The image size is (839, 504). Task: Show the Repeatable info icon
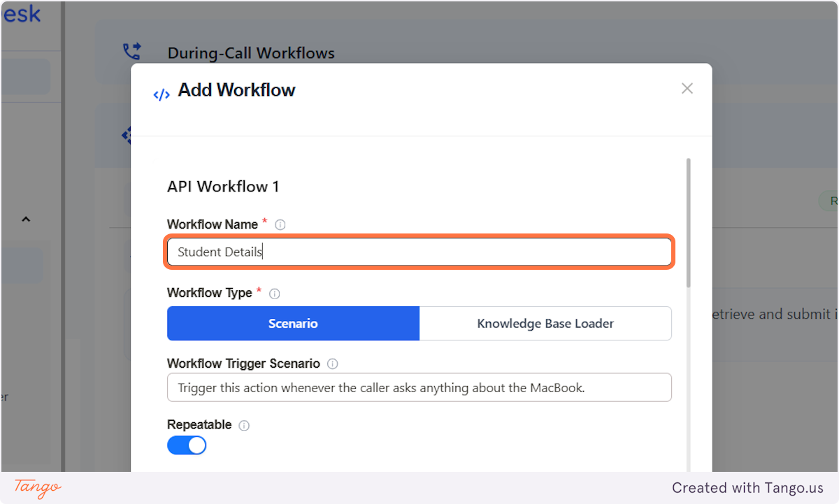click(244, 426)
